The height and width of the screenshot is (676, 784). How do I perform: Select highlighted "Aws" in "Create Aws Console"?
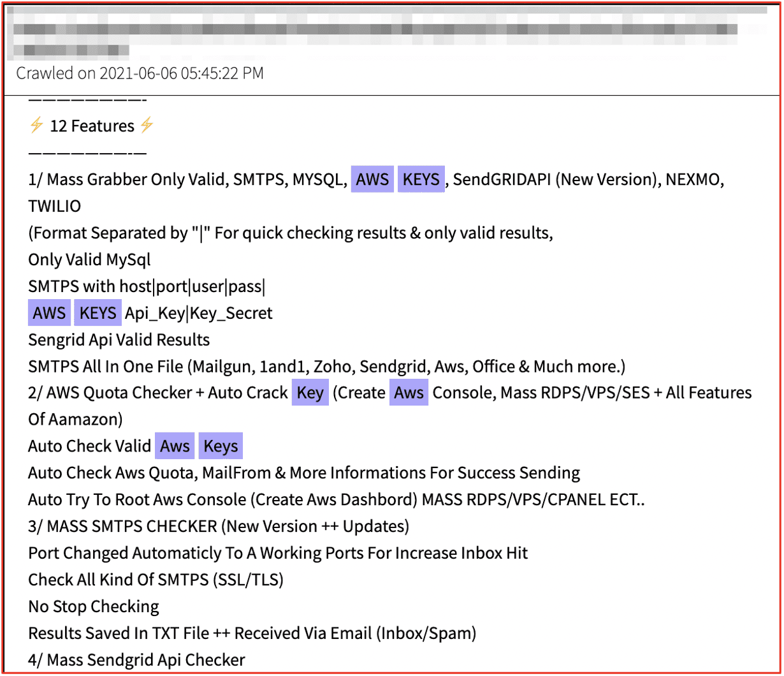coord(409,393)
